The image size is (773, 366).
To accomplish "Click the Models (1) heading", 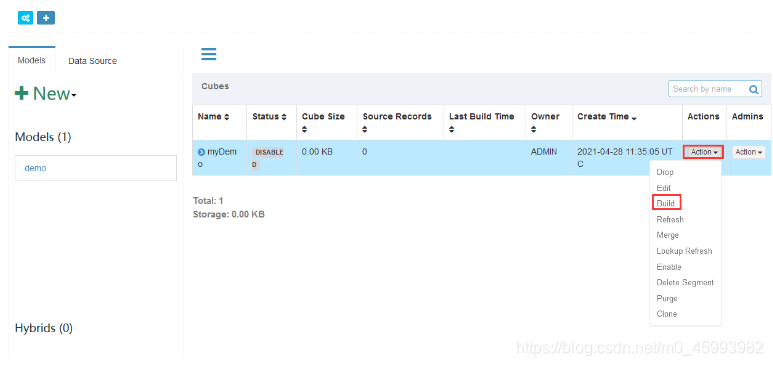I will [x=43, y=137].
